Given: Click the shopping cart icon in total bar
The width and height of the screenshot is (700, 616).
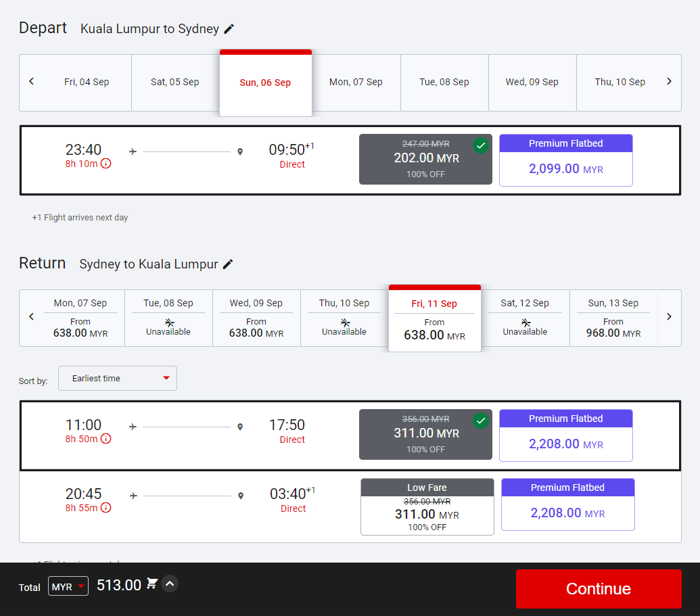Looking at the screenshot, I should tap(152, 584).
